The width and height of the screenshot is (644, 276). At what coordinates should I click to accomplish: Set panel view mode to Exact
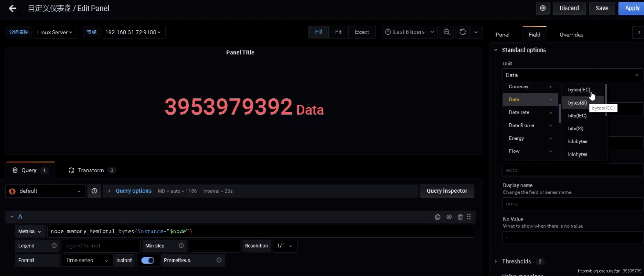(x=362, y=32)
